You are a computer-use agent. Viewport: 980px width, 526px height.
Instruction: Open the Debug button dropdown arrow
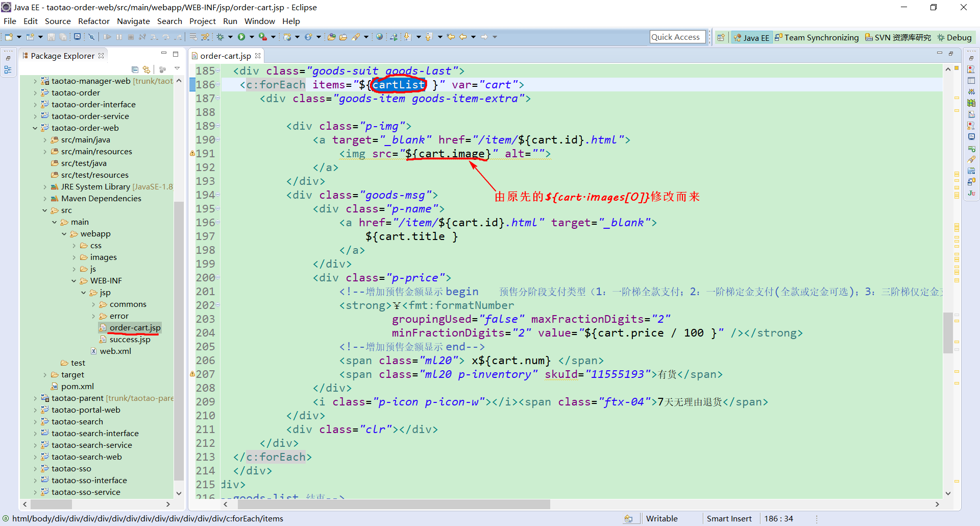click(230, 37)
